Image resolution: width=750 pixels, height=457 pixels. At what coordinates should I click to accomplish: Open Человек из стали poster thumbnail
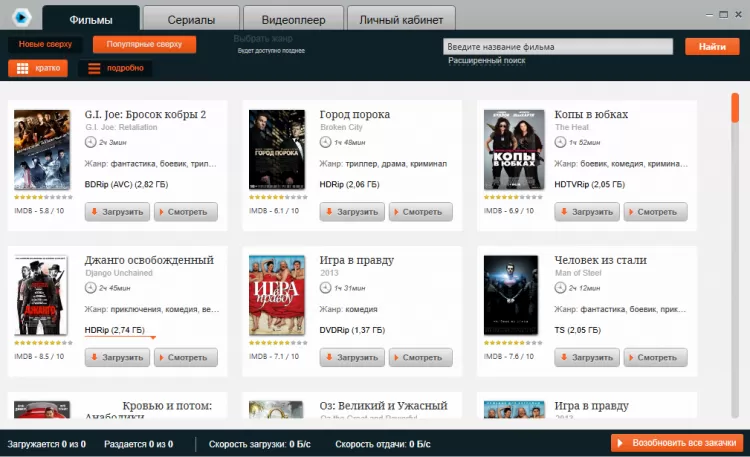tap(511, 295)
